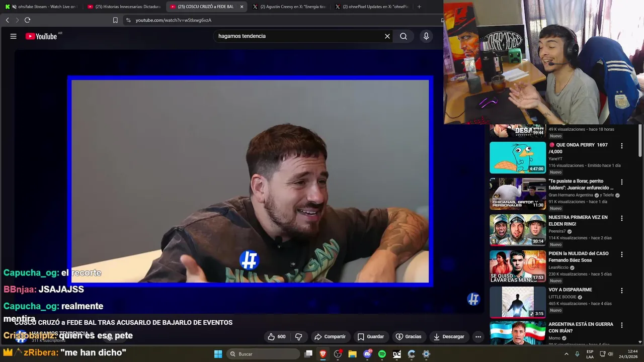Open File Explorer from taskbar
Image resolution: width=644 pixels, height=362 pixels.
click(353, 354)
